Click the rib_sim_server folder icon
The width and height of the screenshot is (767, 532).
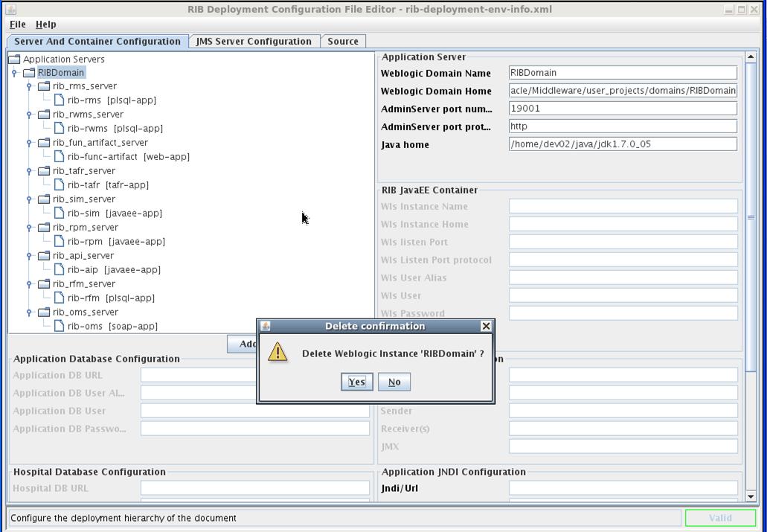[44, 199]
